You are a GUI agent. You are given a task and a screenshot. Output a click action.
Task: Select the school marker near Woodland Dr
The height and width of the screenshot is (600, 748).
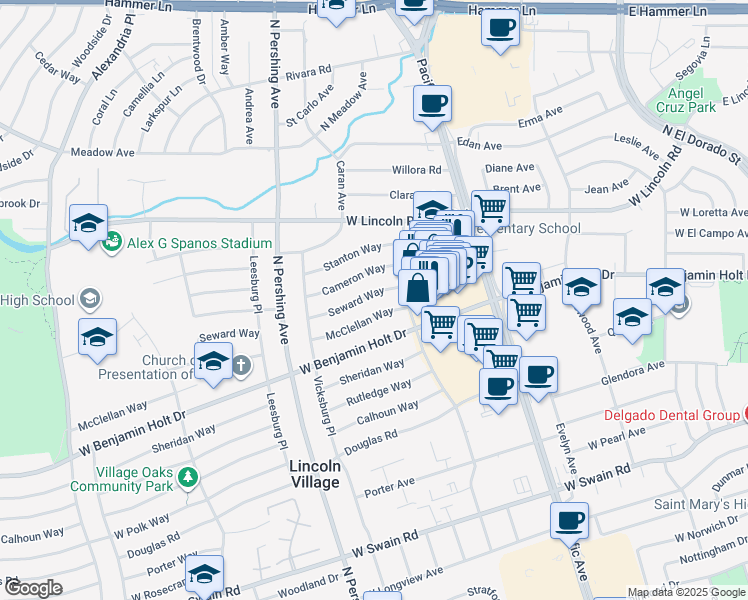coord(204,576)
